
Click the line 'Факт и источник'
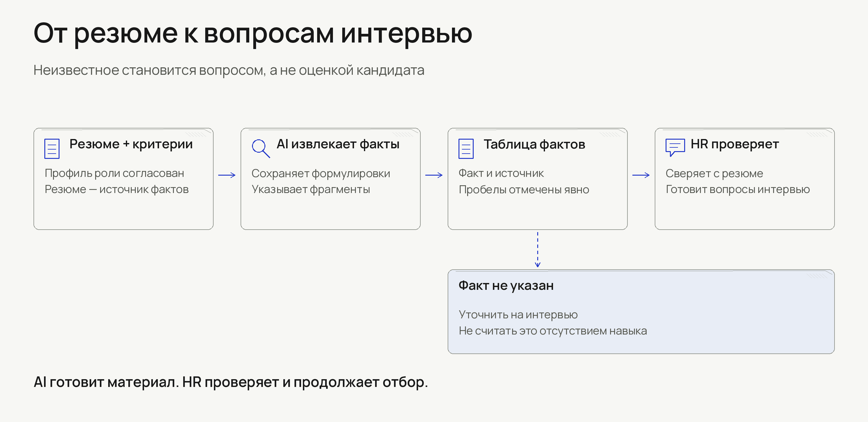pos(501,173)
